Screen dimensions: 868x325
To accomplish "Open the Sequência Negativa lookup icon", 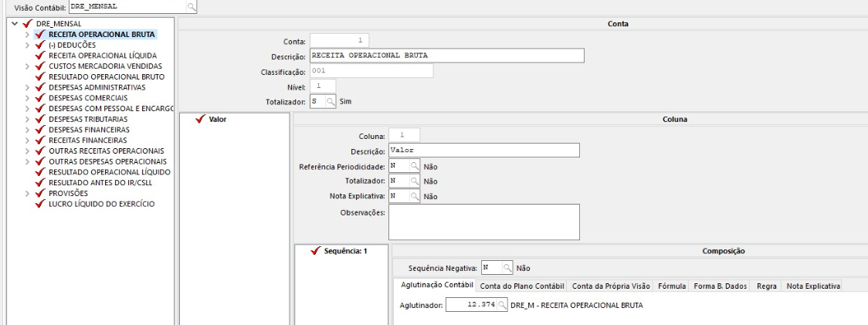I will point(507,268).
